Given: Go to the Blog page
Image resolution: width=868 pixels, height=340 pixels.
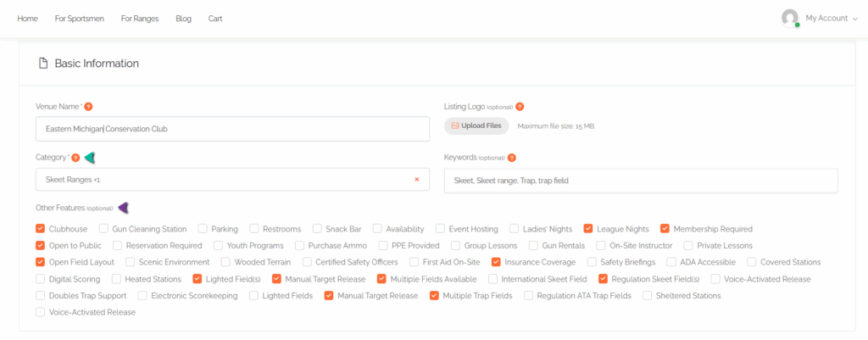Looking at the screenshot, I should [x=183, y=18].
